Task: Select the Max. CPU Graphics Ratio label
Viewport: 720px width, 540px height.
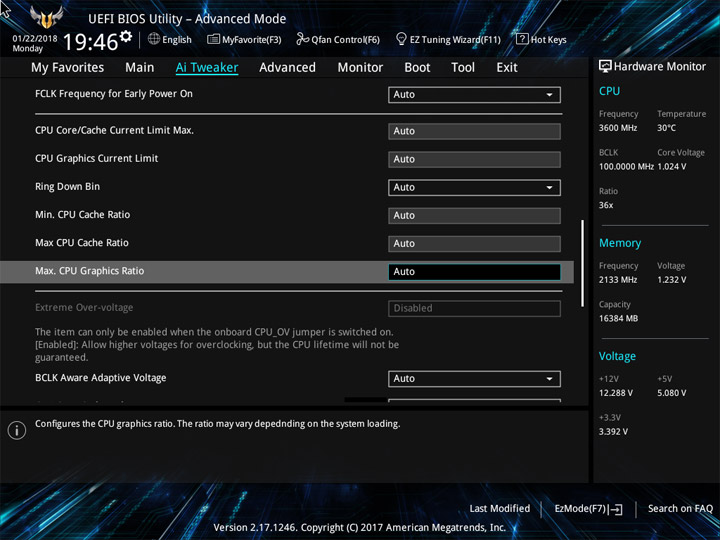Action: (x=90, y=271)
